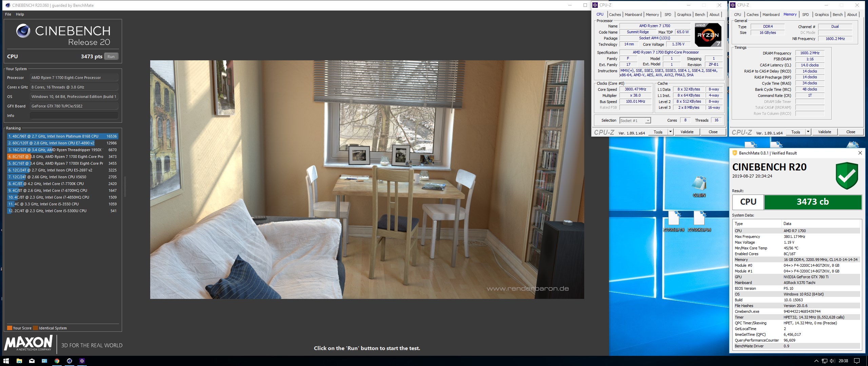Viewport: 868px width, 366px height.
Task: Open the network status tray icon
Action: pos(824,361)
